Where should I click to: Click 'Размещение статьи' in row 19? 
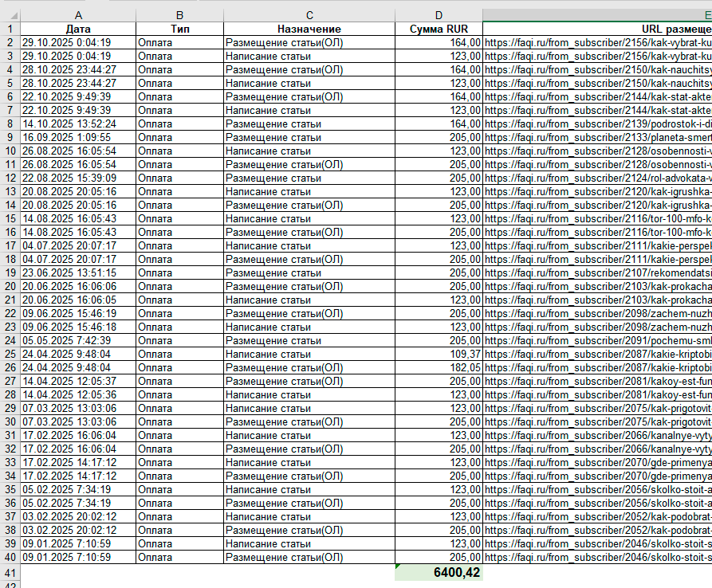click(309, 272)
